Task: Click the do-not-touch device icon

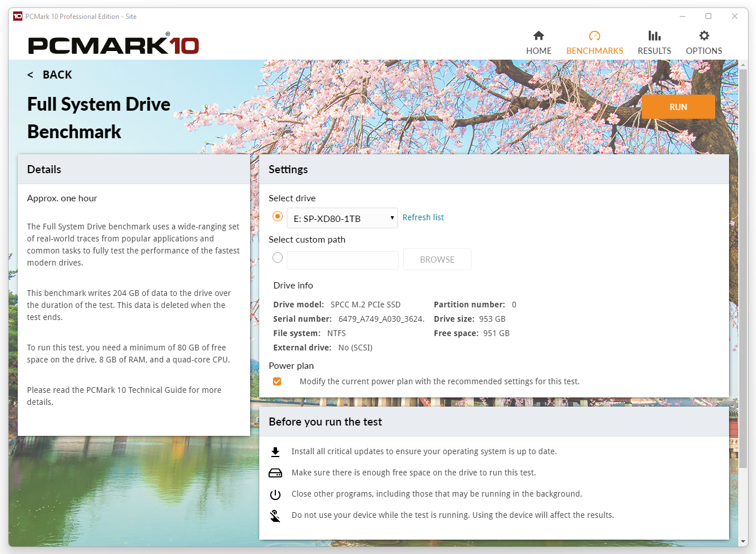Action: click(x=275, y=516)
